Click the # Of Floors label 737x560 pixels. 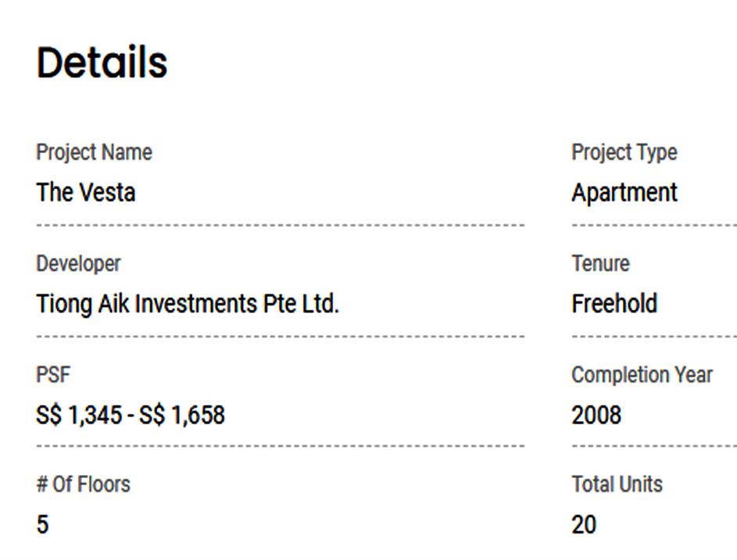click(83, 484)
